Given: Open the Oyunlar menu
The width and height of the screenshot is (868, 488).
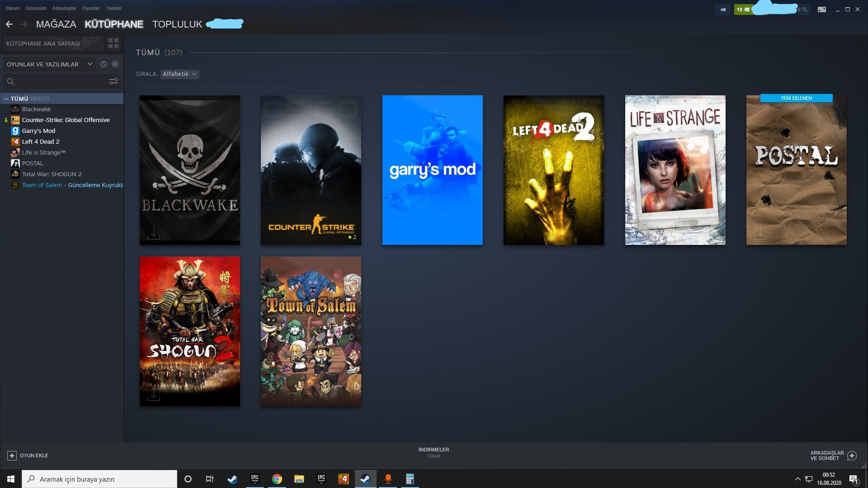Looking at the screenshot, I should click(91, 8).
